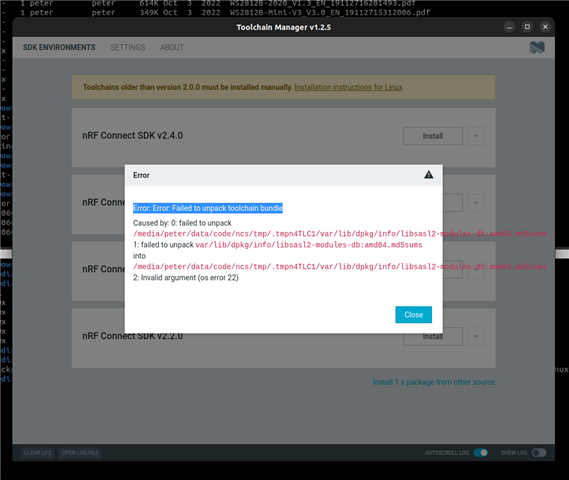
Task: Switch to the Settings tab
Action: pyautogui.click(x=128, y=48)
